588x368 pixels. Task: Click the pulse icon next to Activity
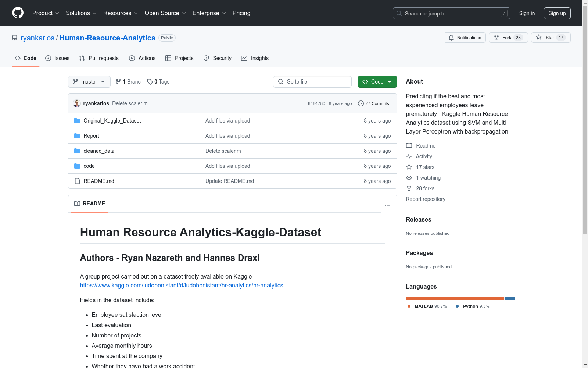pos(409,156)
